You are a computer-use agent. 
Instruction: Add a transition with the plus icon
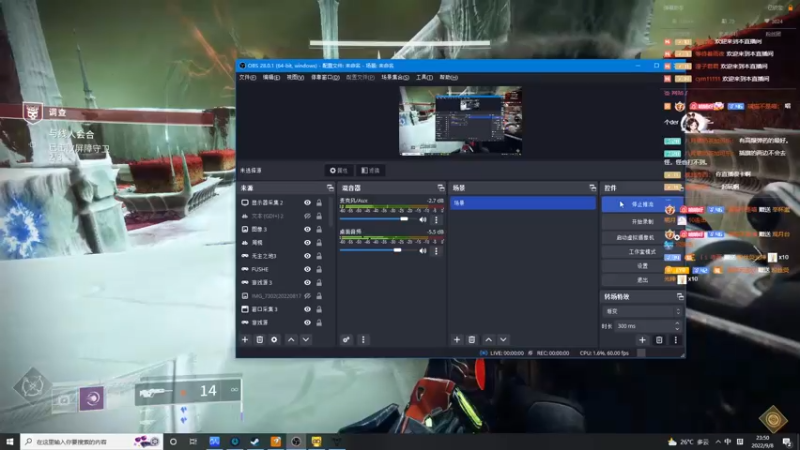[642, 340]
